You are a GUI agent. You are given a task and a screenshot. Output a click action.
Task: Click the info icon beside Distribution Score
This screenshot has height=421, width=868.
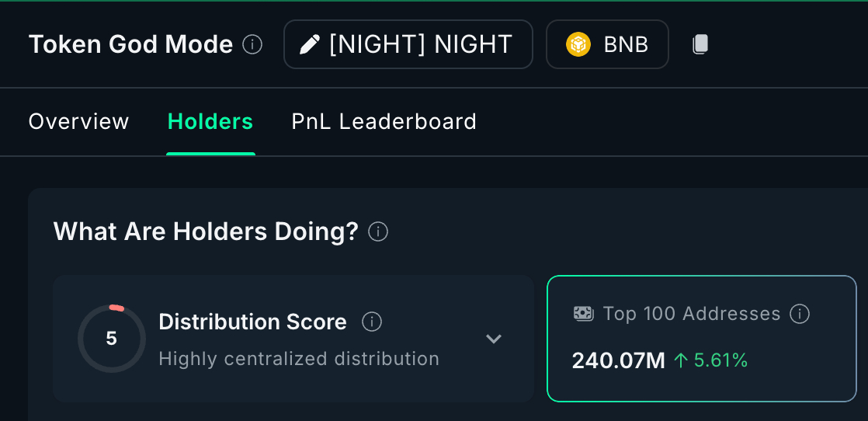tap(372, 322)
